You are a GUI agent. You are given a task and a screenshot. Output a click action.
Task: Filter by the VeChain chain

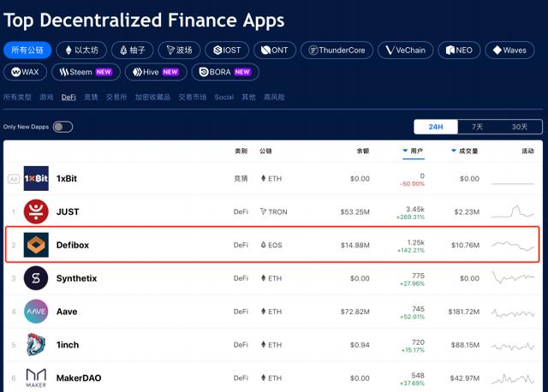pos(405,50)
